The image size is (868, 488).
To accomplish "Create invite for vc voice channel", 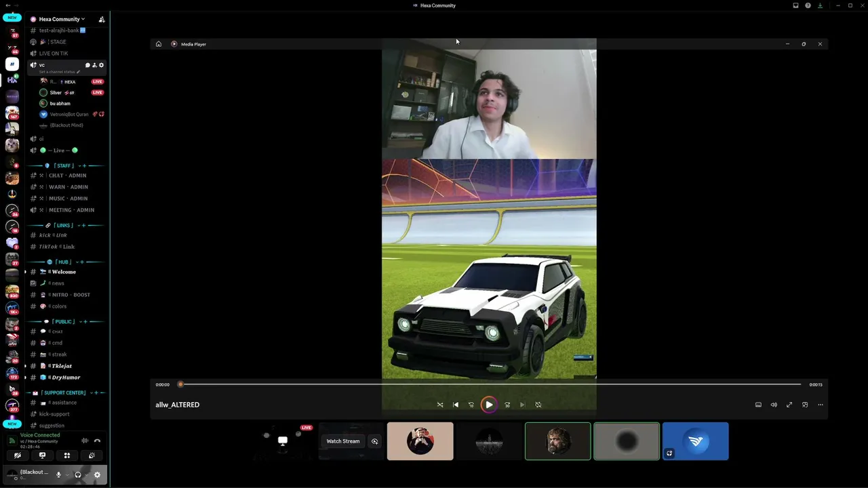I will [x=94, y=65].
